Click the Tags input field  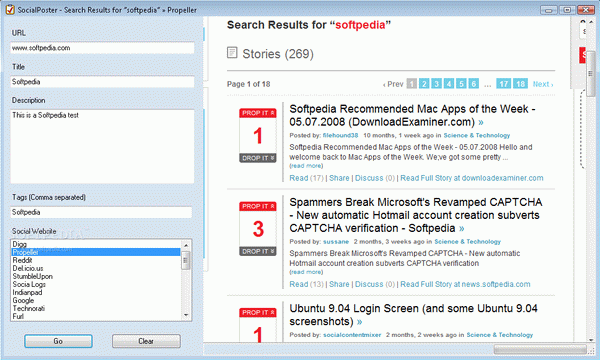101,212
